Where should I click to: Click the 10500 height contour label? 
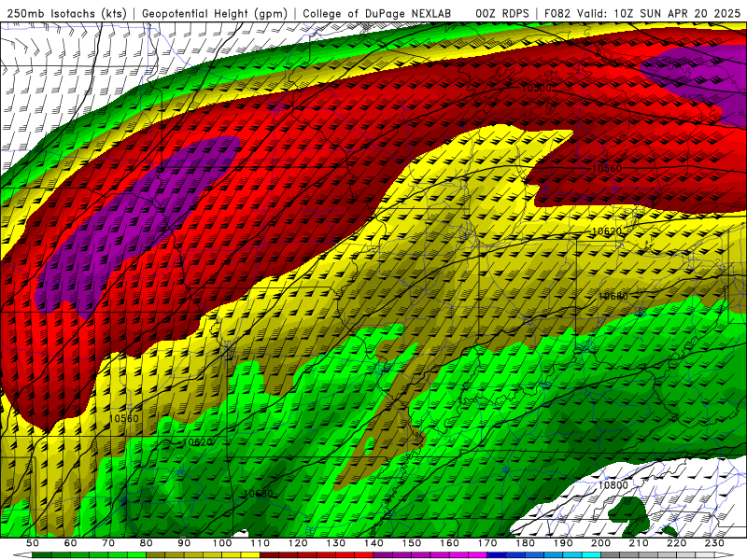click(x=536, y=88)
